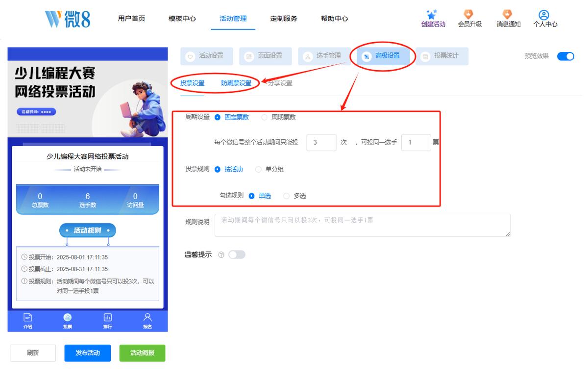The image size is (588, 381).
Task: Open 模板中心 in the top navigation
Action: click(182, 19)
